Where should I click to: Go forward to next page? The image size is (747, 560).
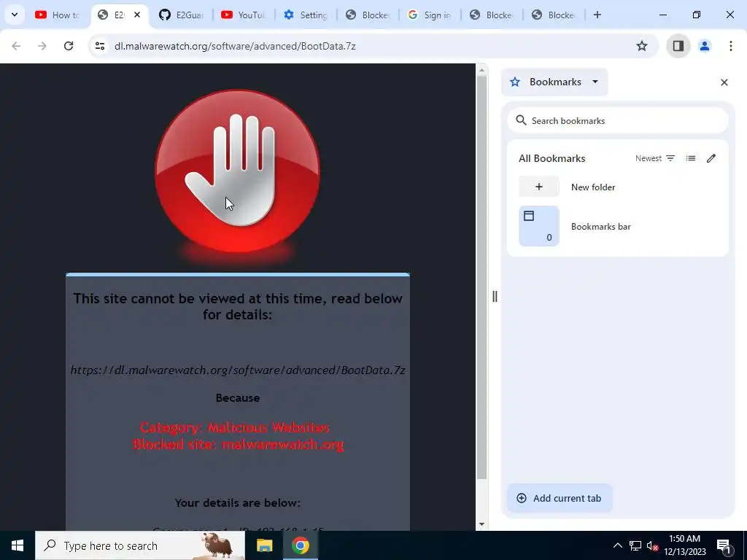42,46
